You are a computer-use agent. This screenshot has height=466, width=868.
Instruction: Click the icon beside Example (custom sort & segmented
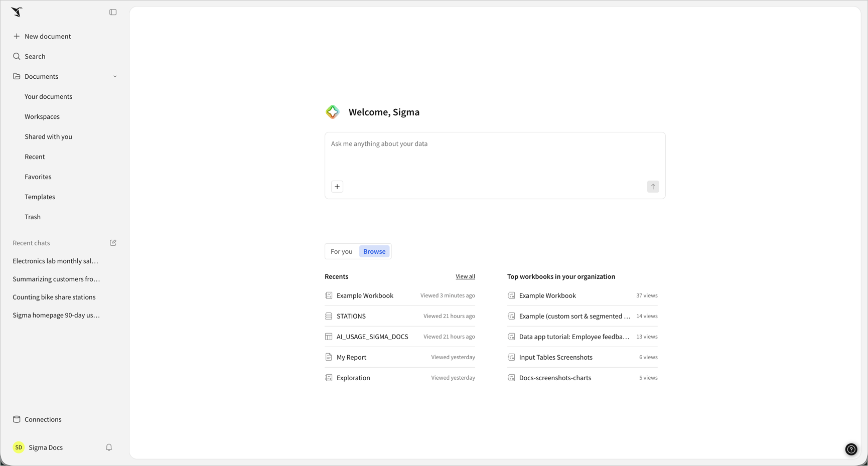(511, 316)
